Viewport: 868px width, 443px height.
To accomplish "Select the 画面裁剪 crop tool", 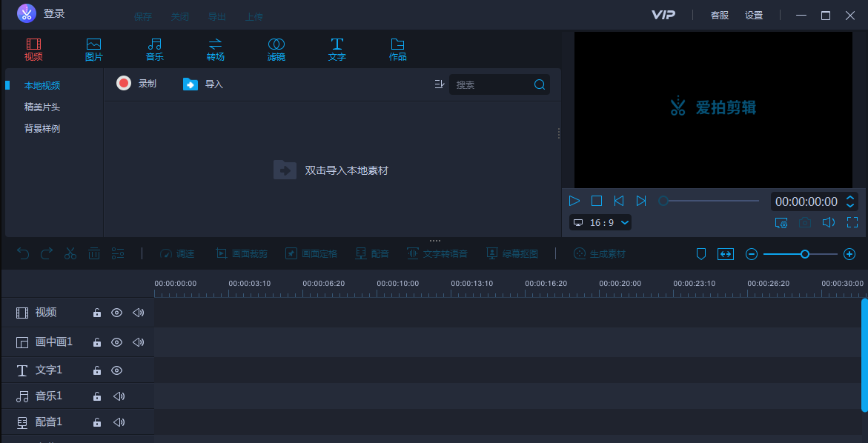I will point(241,253).
